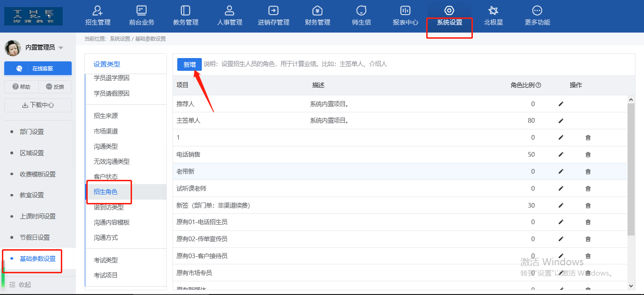Open the 师生信 module icon

(362, 10)
